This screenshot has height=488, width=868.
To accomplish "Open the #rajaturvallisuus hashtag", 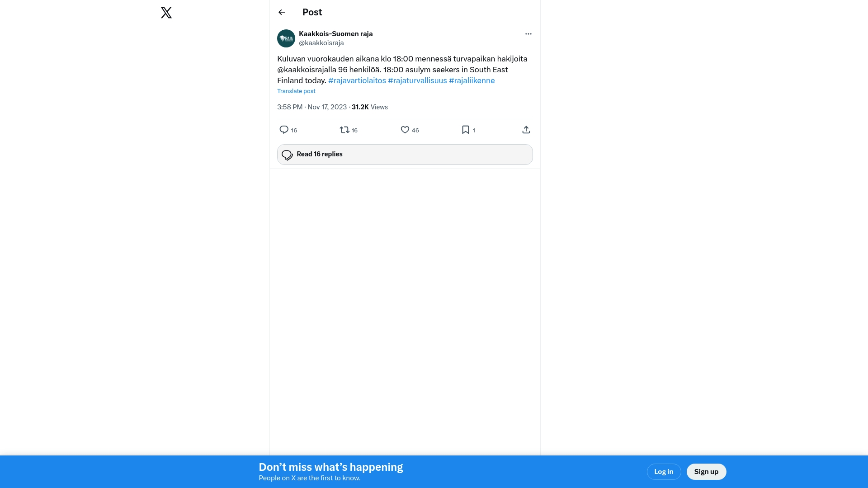I will point(417,80).
